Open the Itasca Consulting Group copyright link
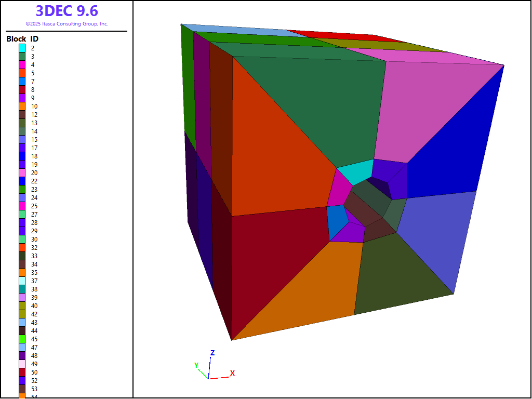 click(66, 24)
